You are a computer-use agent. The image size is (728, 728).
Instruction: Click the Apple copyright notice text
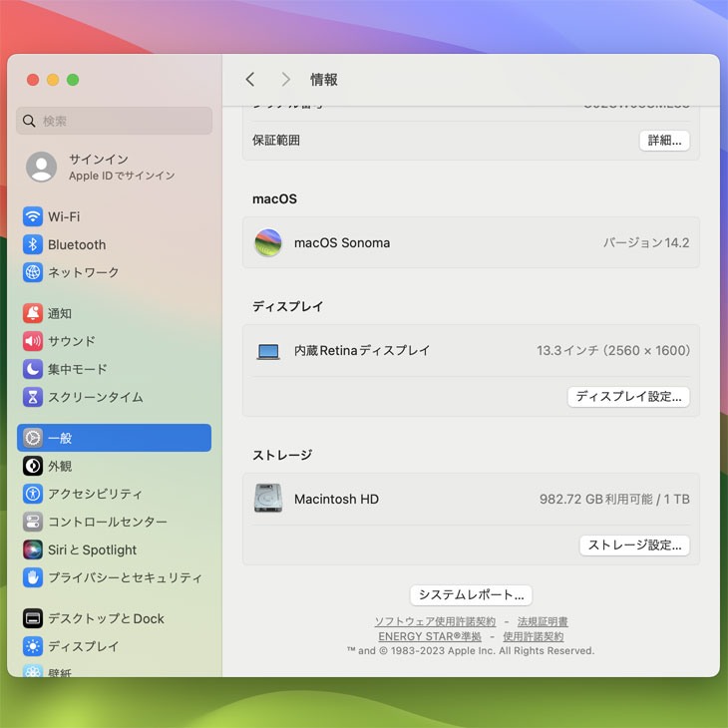(471, 650)
